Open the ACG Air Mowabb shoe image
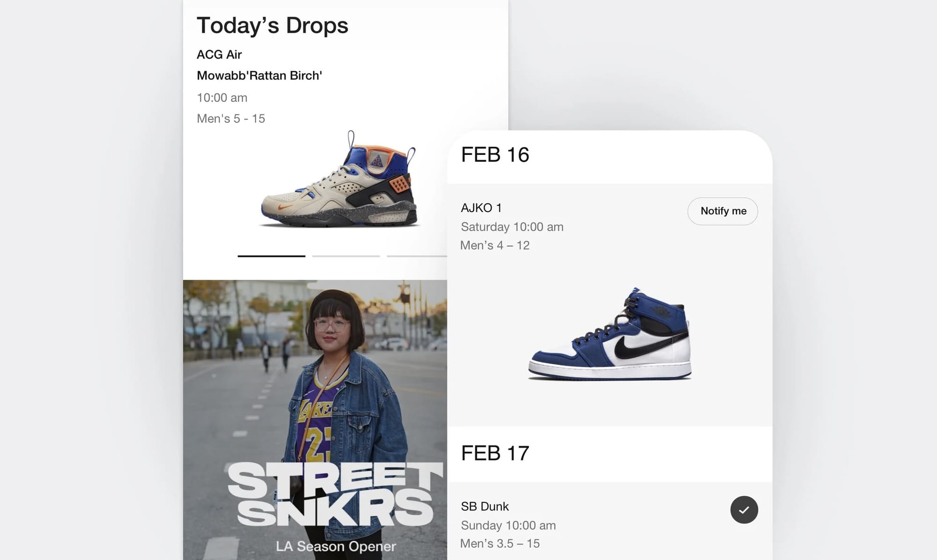 coord(339,180)
